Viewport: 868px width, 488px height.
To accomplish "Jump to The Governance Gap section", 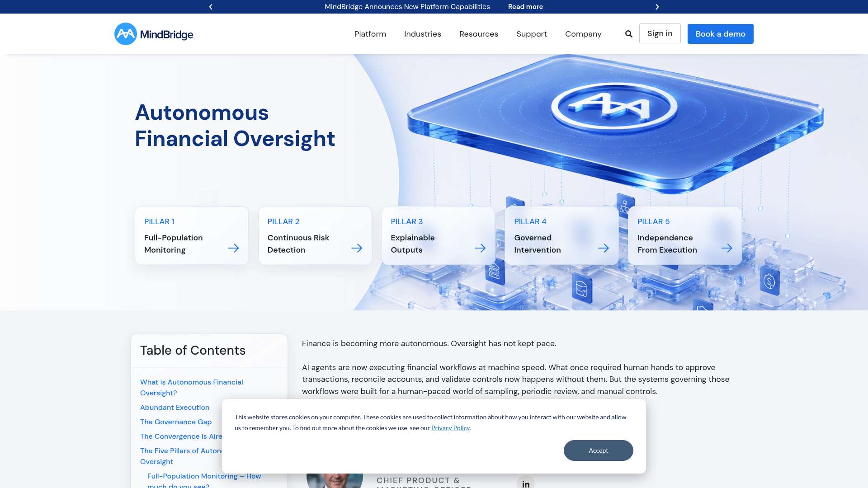I will [176, 422].
